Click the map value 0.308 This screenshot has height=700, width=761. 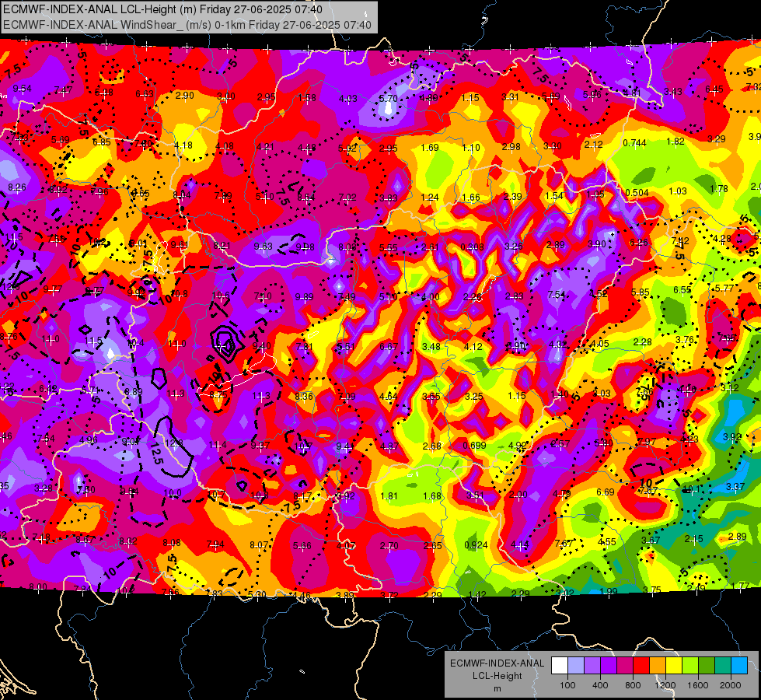(473, 247)
